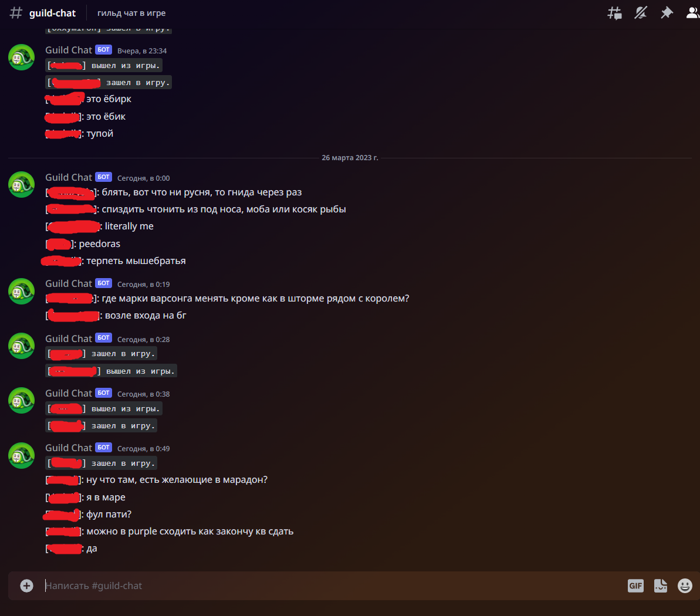The height and width of the screenshot is (616, 700).
Task: Show member list icon
Action: pos(692,13)
